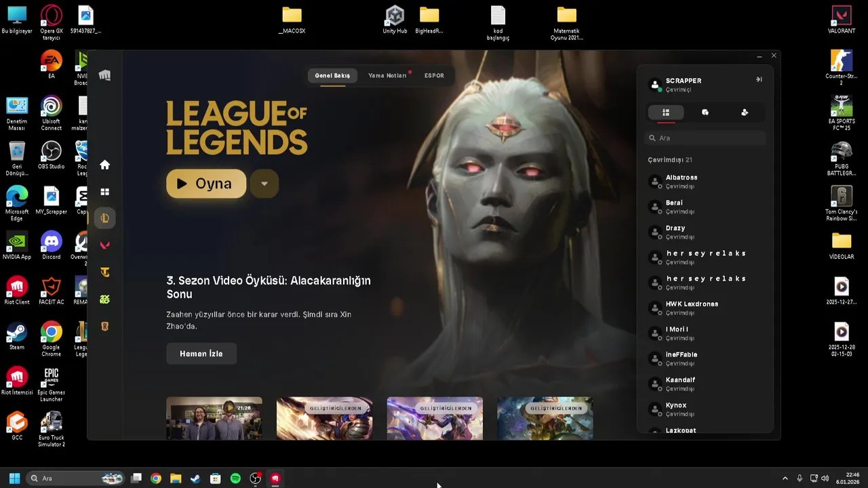Select the OBS Studio desktop icon
The width and height of the screenshot is (868, 488).
pyautogui.click(x=52, y=155)
